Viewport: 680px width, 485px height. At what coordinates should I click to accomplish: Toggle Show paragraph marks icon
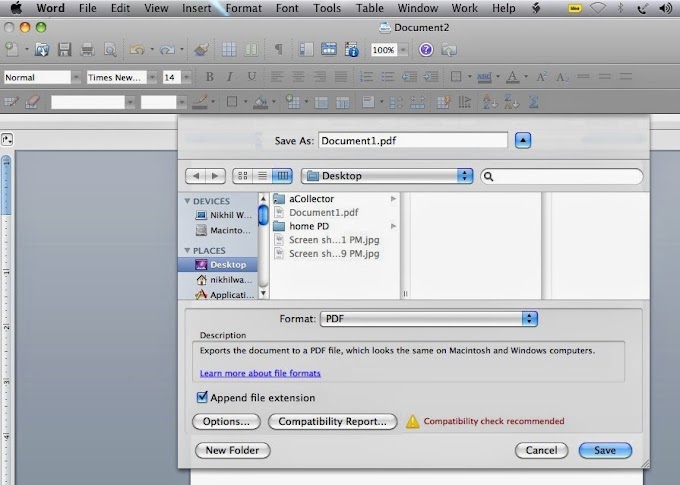point(279,49)
